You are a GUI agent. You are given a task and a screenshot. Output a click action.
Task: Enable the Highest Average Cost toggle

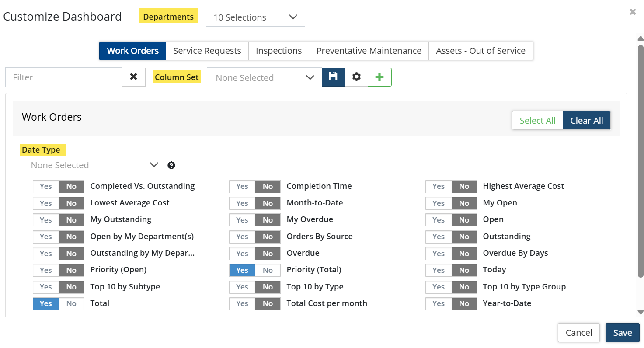[439, 186]
